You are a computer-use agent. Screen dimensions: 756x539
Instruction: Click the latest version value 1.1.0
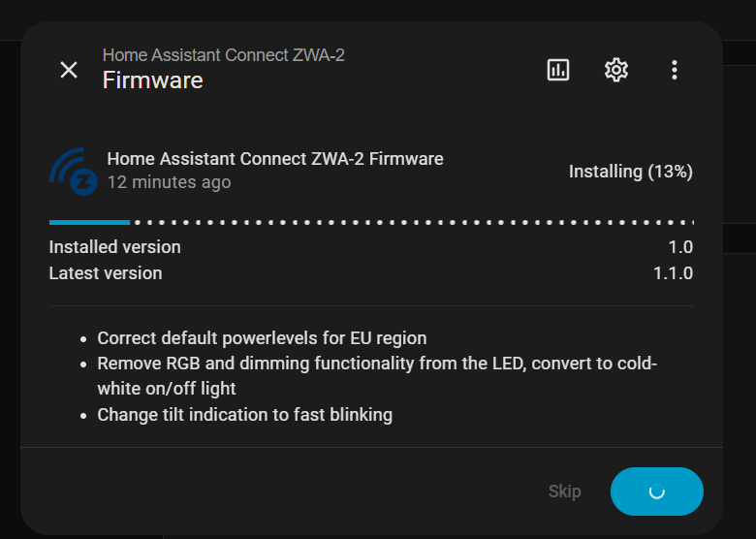[x=673, y=273]
